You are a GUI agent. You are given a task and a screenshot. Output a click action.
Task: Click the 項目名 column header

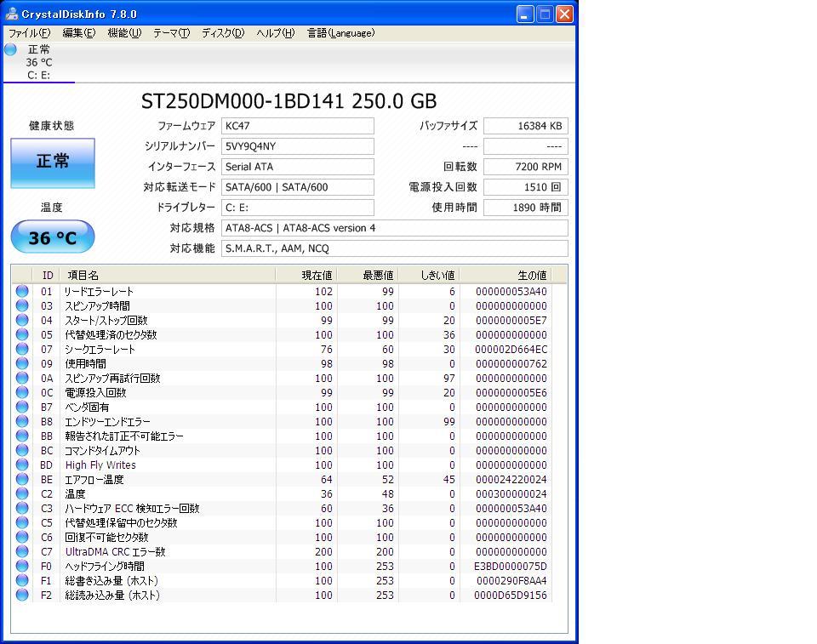[168, 275]
